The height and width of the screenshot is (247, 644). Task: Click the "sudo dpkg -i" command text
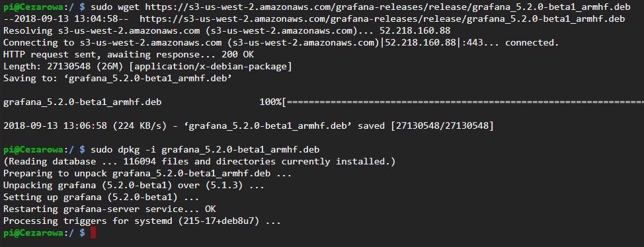pos(124,150)
